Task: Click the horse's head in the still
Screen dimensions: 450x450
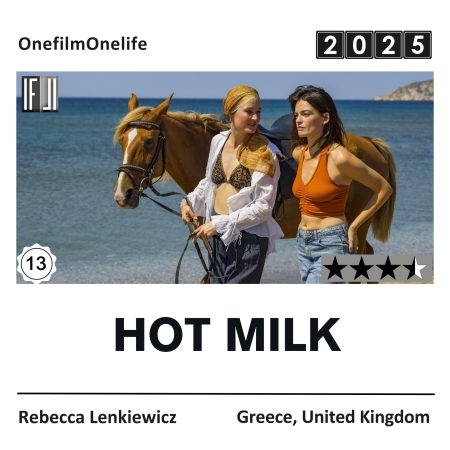Action: click(142, 152)
